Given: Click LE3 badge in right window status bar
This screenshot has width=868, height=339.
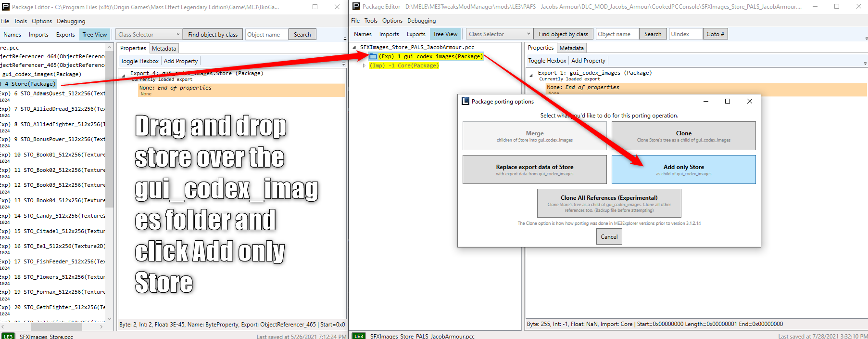Looking at the screenshot, I should 359,336.
